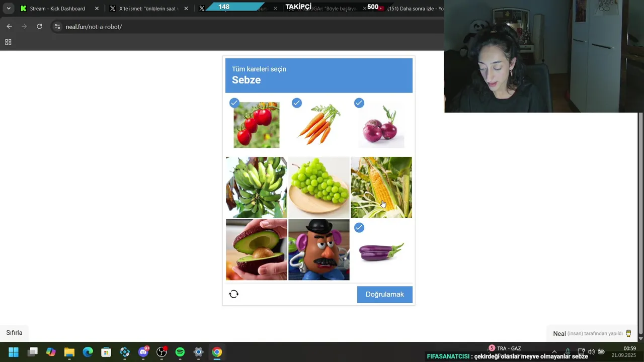Open Microsoft Edge from taskbar
The image size is (644, 362).
point(88,352)
